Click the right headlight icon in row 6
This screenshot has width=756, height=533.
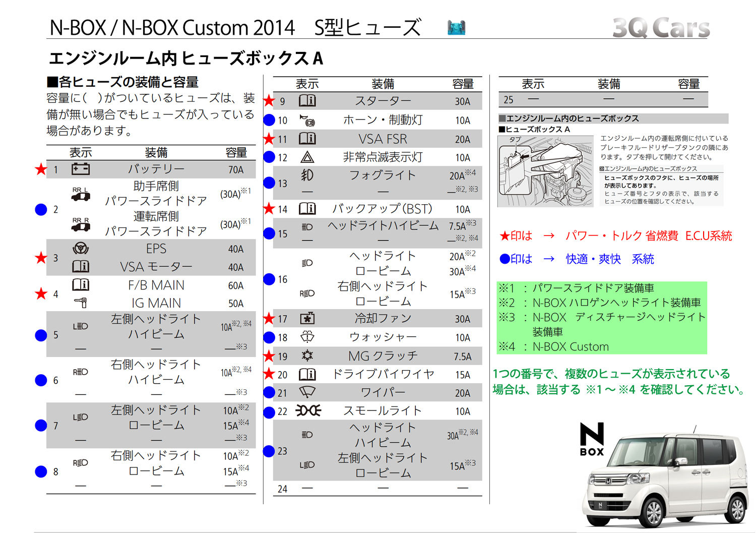pos(81,372)
